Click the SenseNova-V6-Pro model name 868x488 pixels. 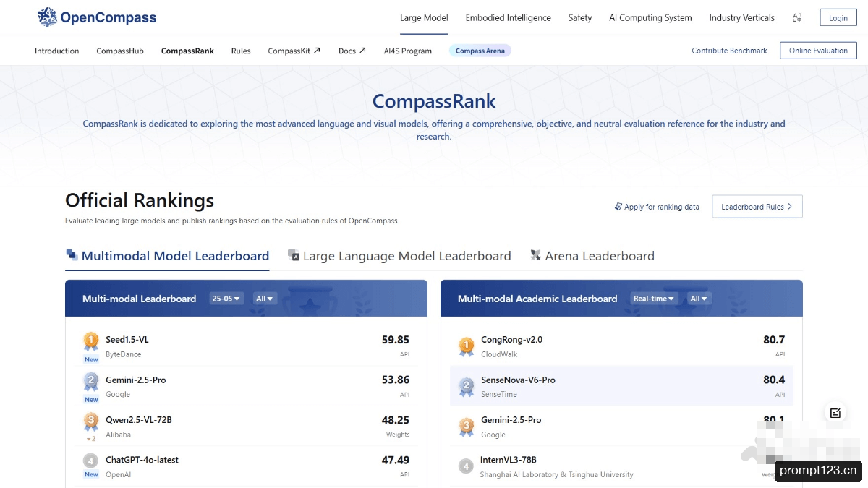(518, 380)
